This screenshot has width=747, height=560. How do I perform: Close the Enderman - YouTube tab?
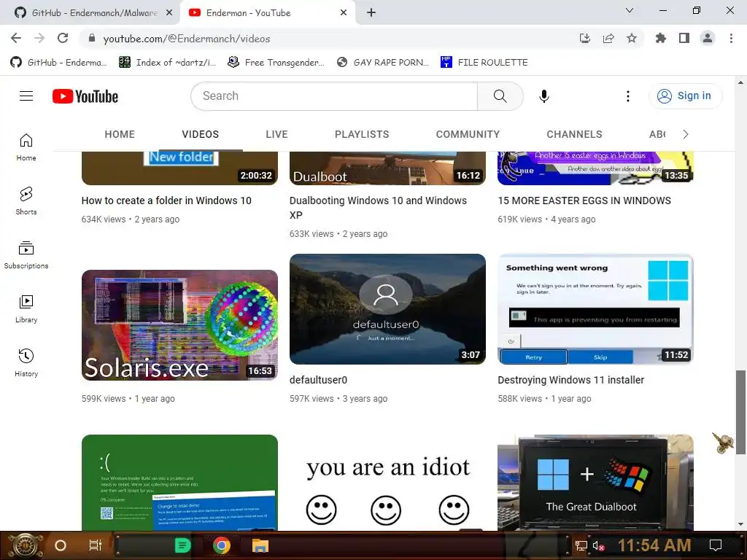point(344,13)
